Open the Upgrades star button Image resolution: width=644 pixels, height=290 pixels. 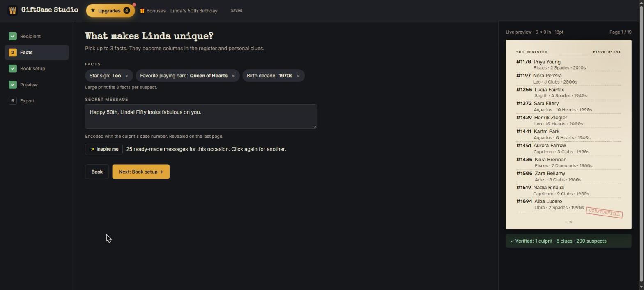click(110, 11)
